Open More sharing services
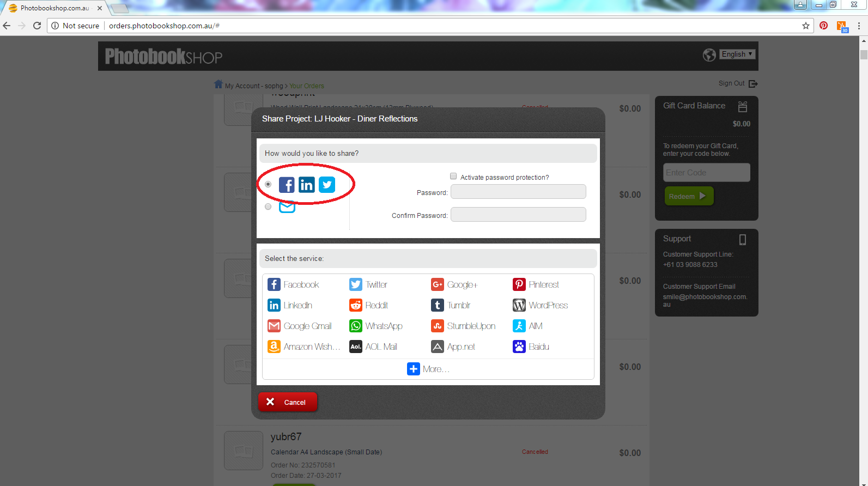 (x=428, y=369)
